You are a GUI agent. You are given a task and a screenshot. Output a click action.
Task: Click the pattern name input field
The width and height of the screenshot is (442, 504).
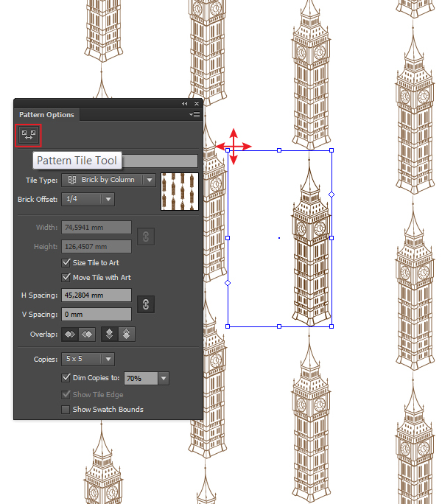pyautogui.click(x=160, y=161)
